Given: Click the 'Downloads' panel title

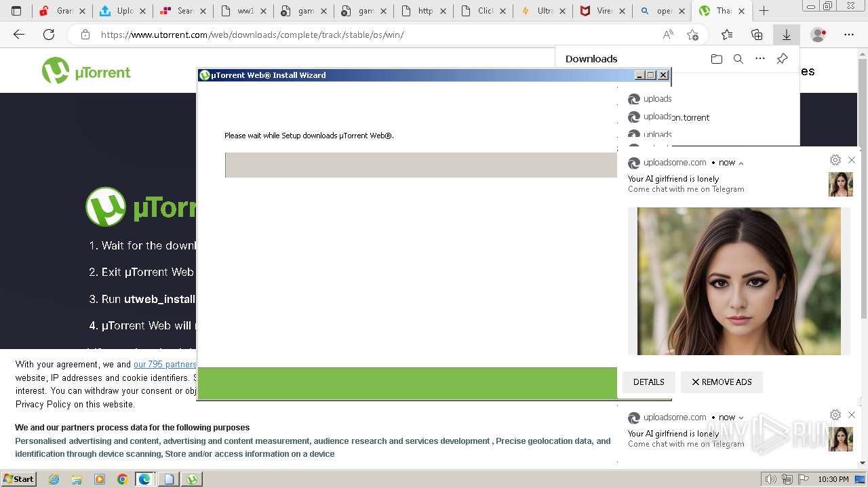Looking at the screenshot, I should [591, 59].
